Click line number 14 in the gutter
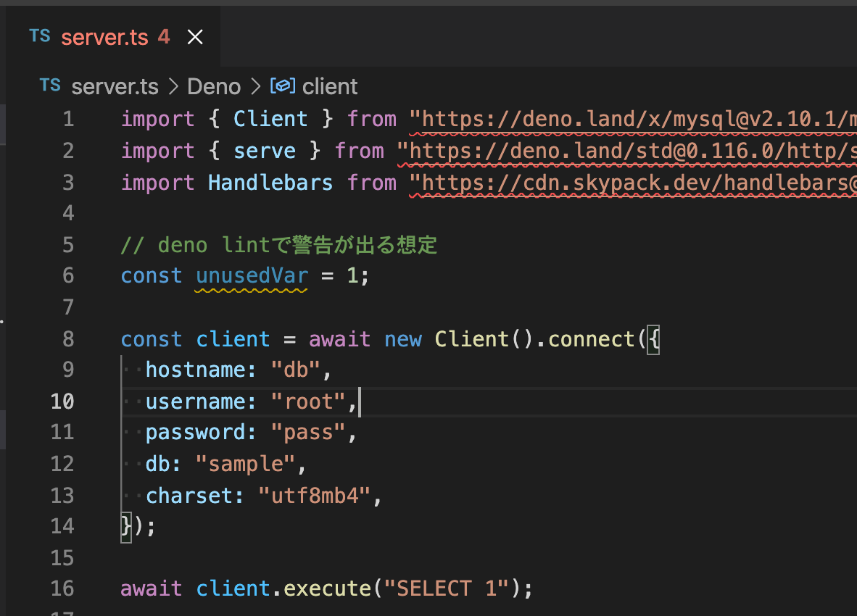The height and width of the screenshot is (616, 857). coord(62,526)
